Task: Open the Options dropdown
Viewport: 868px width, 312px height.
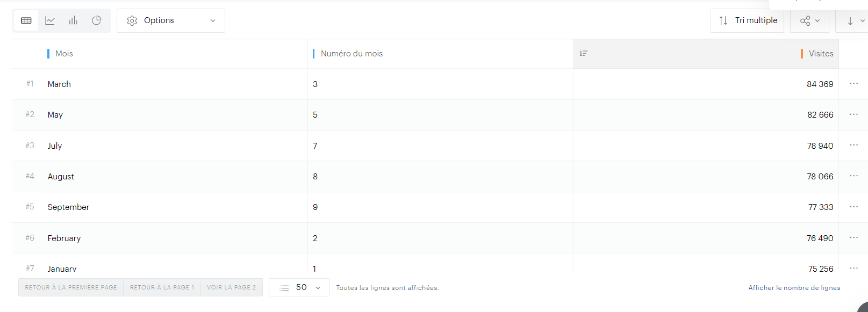Action: 171,21
